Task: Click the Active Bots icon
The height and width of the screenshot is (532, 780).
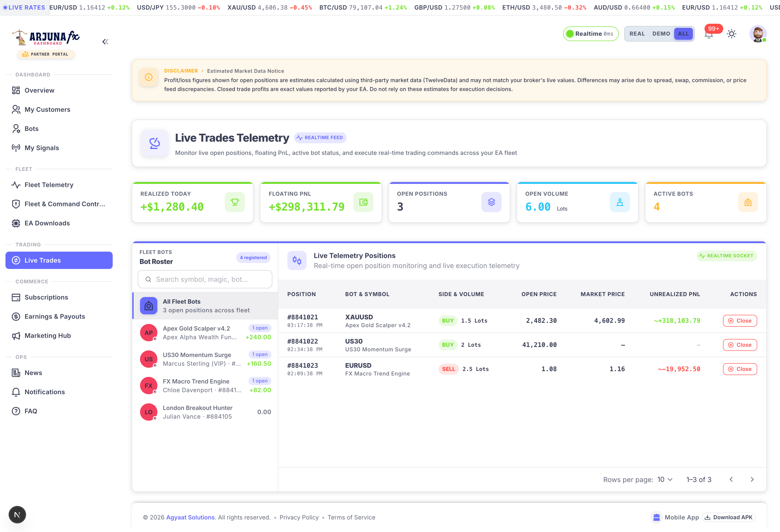Action: click(748, 202)
